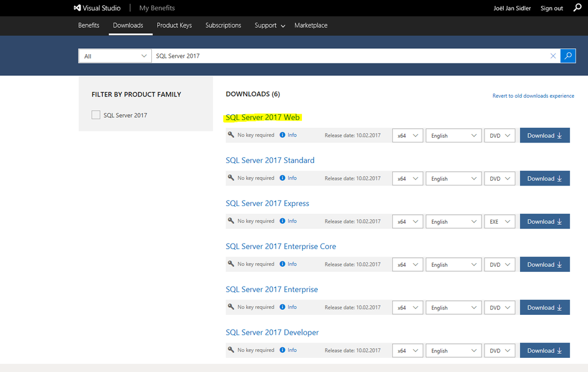
Task: Click the key icon in SQL Server 2017 Developer row
Action: click(231, 350)
